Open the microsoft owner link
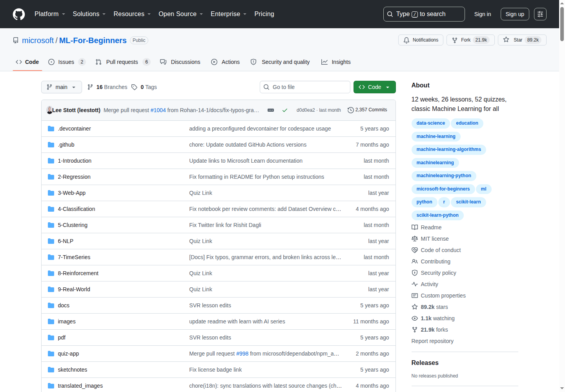Image resolution: width=565 pixels, height=392 pixels. (x=38, y=40)
